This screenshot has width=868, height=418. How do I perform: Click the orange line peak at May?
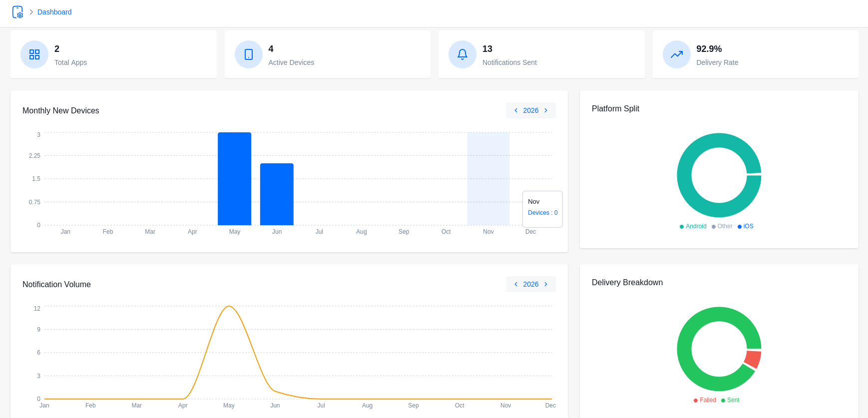coord(229,306)
